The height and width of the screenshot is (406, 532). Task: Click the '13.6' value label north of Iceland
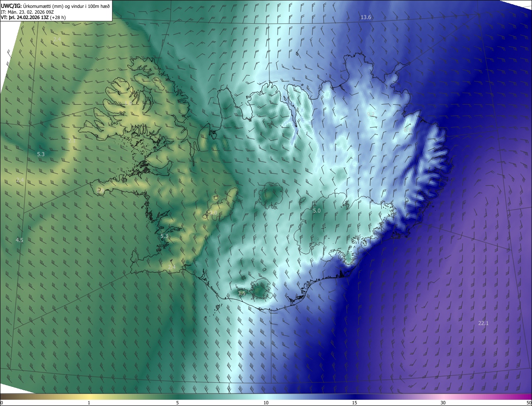pyautogui.click(x=366, y=17)
